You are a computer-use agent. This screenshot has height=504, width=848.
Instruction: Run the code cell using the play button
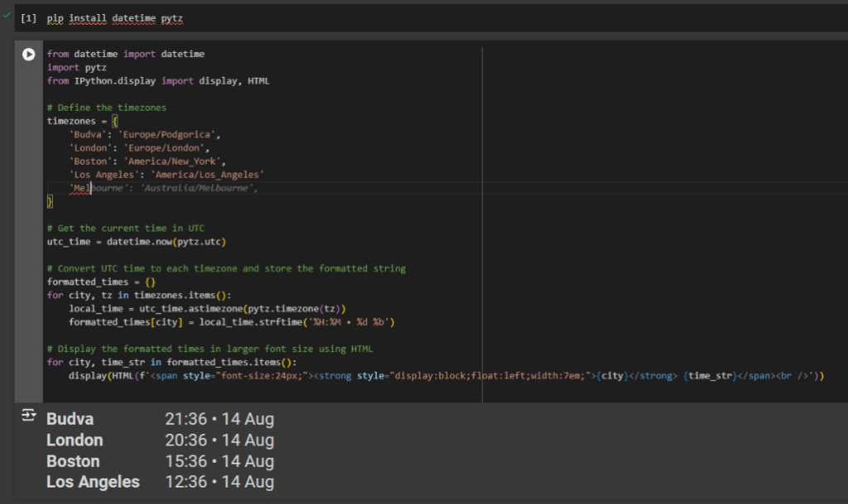coord(27,55)
